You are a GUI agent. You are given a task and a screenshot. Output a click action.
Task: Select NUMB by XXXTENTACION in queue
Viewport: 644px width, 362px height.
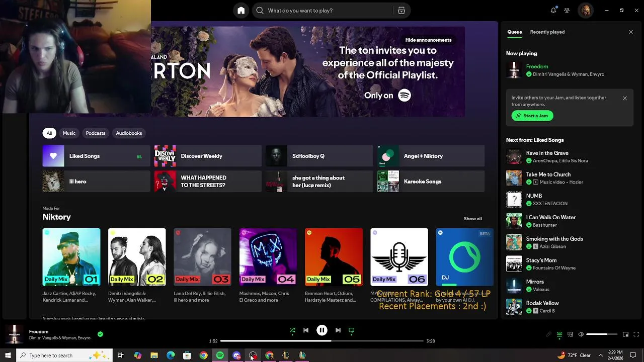[x=570, y=200]
